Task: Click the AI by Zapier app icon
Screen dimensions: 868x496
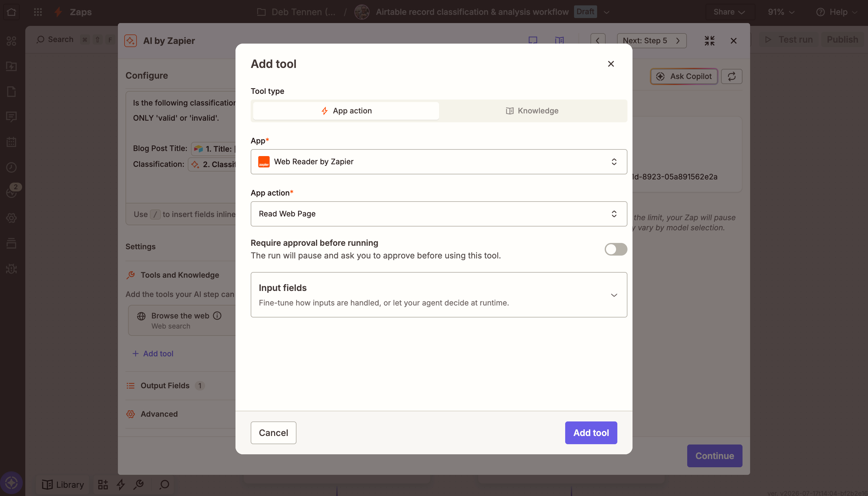Action: click(131, 40)
